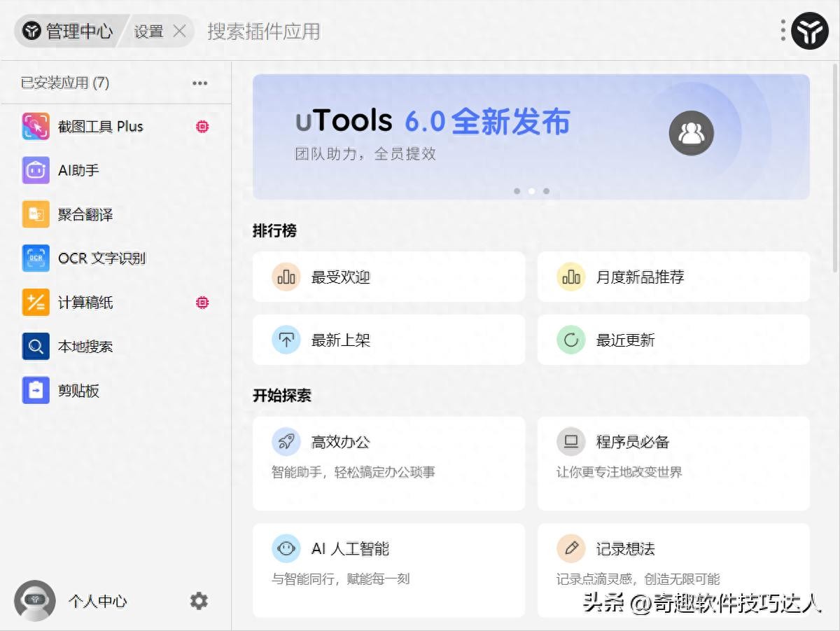840x631 pixels.
Task: Open the 个人中心 profile avatar
Action: (x=35, y=601)
